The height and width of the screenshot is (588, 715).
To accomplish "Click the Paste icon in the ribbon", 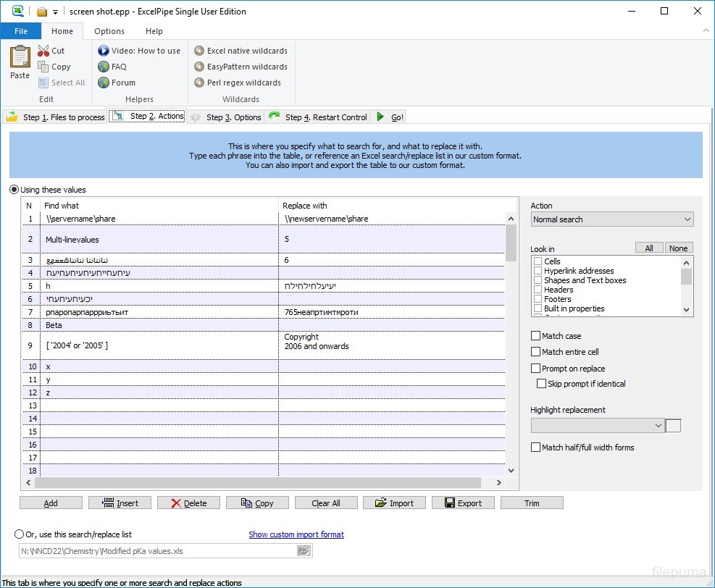I will (x=20, y=61).
